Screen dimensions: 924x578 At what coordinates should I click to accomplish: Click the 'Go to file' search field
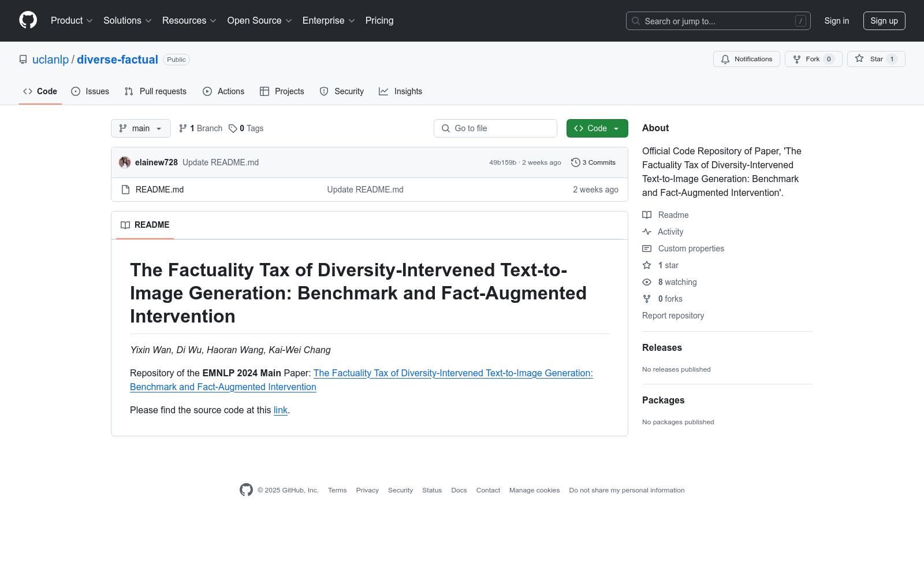pyautogui.click(x=495, y=128)
